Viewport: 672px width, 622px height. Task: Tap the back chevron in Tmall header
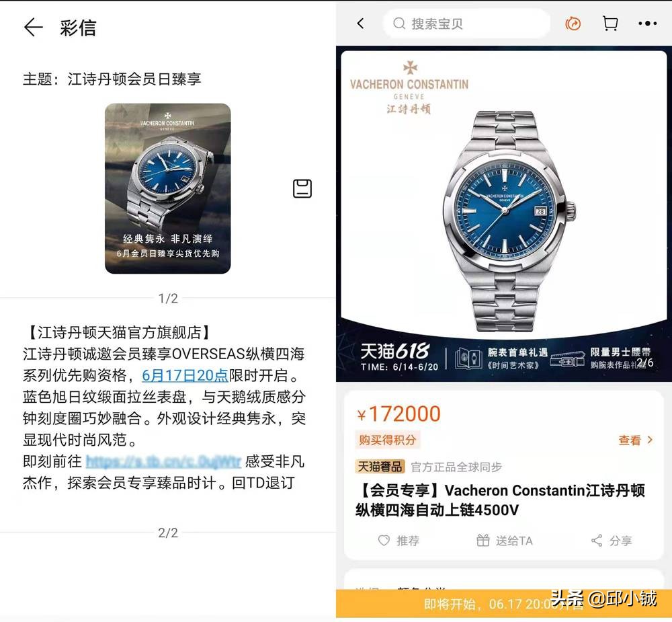pyautogui.click(x=360, y=24)
